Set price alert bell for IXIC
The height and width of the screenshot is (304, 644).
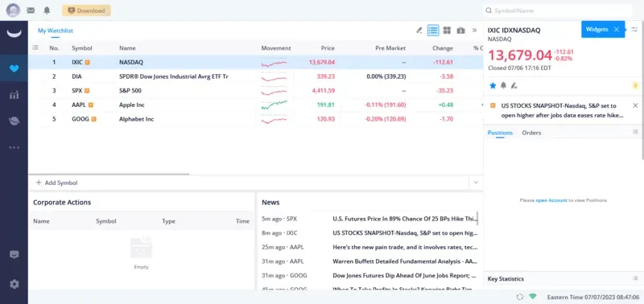click(503, 85)
